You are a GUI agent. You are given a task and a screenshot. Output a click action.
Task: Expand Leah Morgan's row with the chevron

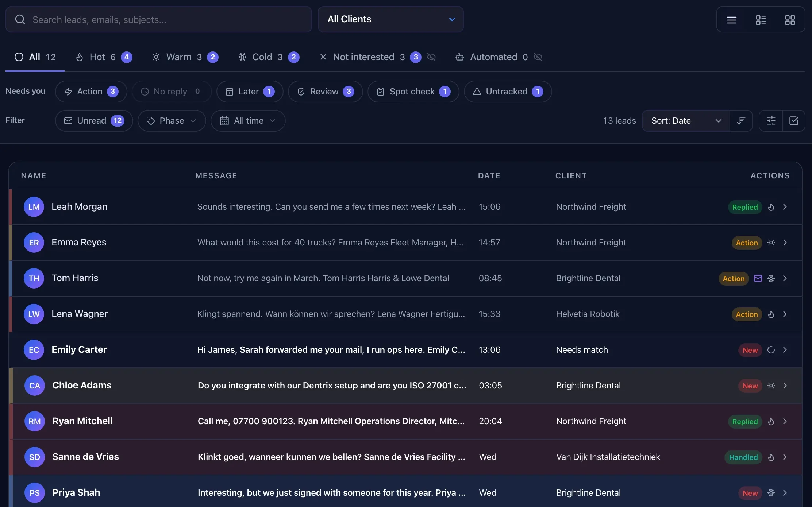click(x=785, y=207)
